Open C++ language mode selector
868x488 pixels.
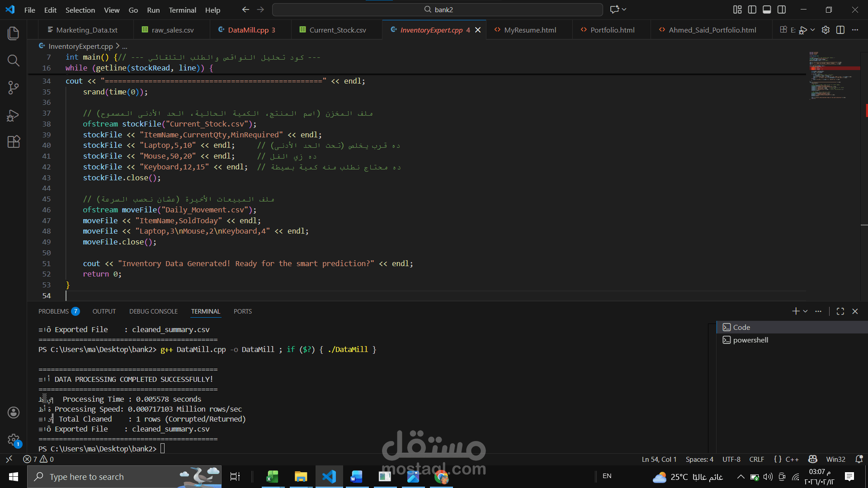coord(792,459)
